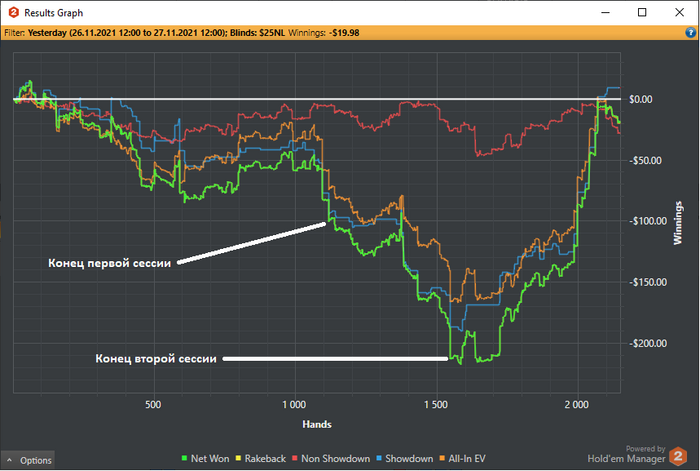Toggle the red Non Showdown legend swatch
The image size is (700, 471).
tap(295, 458)
